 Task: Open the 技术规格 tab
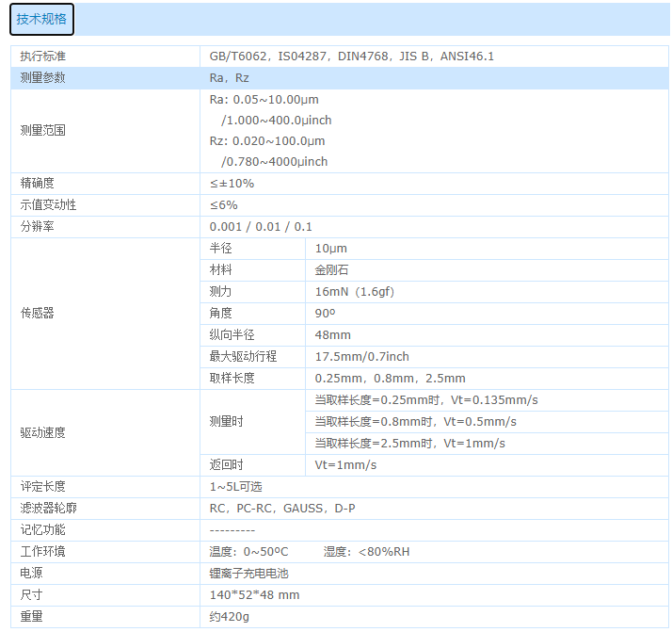(41, 19)
